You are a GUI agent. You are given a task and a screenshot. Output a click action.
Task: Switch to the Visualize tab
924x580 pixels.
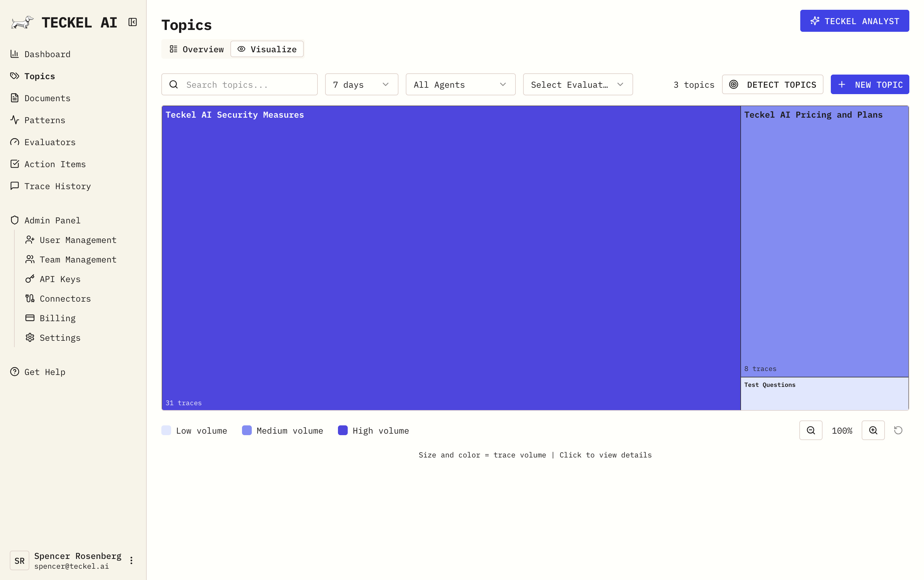267,49
